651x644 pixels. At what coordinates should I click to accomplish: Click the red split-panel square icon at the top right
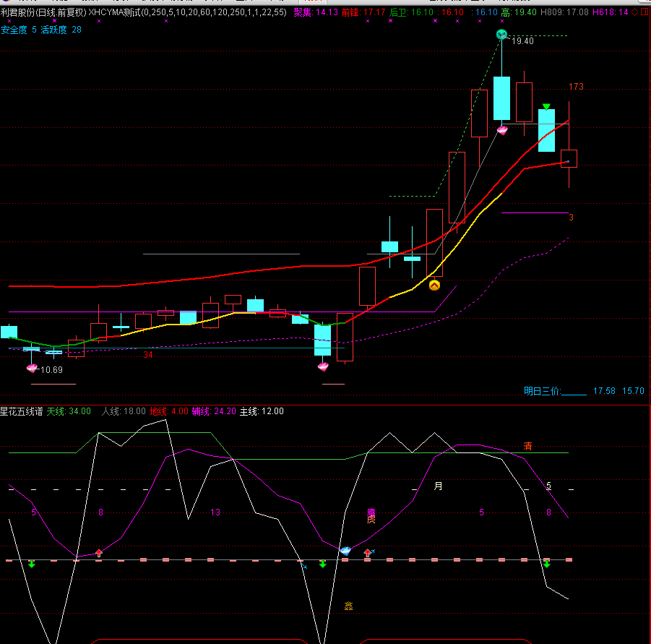(x=644, y=12)
